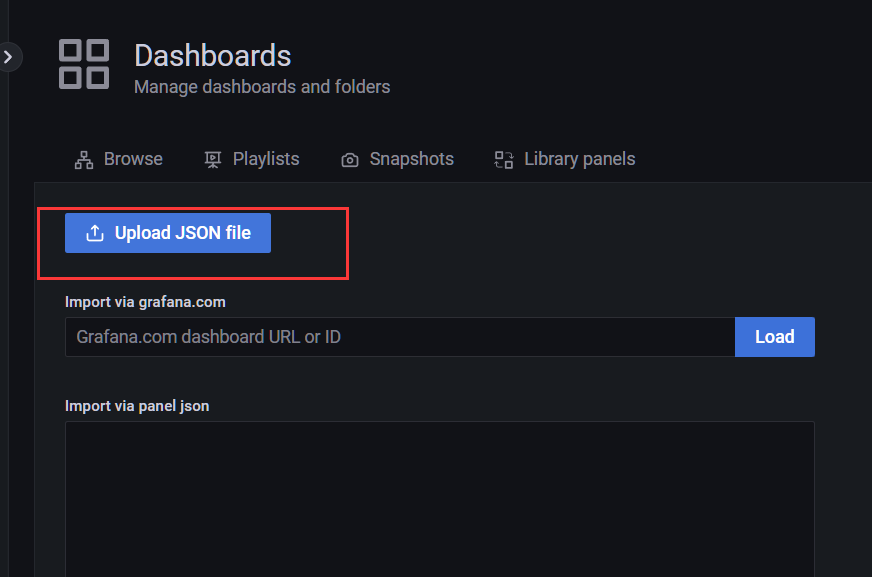Click the upload arrow icon in button
This screenshot has height=577, width=872.
coord(95,233)
